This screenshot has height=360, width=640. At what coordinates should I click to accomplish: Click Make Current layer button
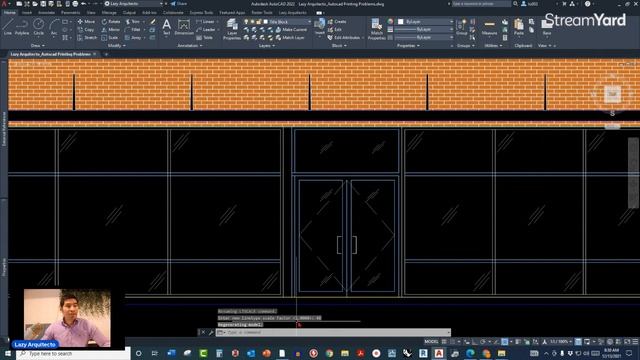point(291,29)
